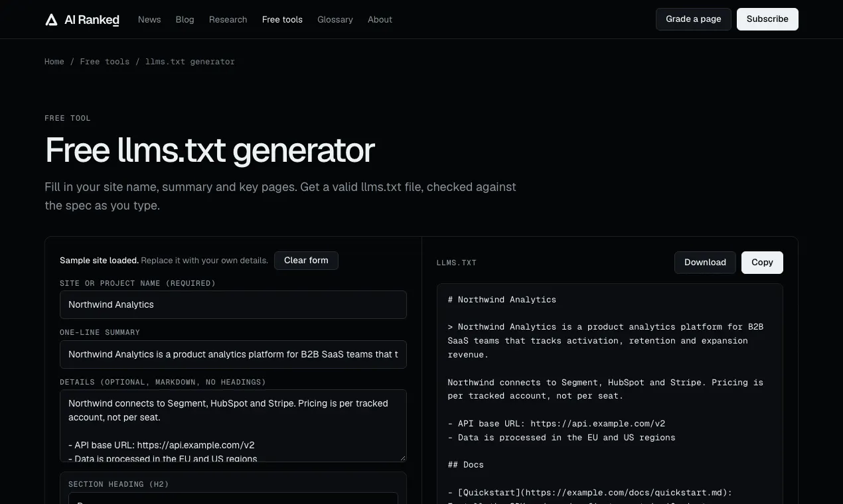Image resolution: width=843 pixels, height=504 pixels.
Task: Clear the sample form
Action: click(x=306, y=261)
